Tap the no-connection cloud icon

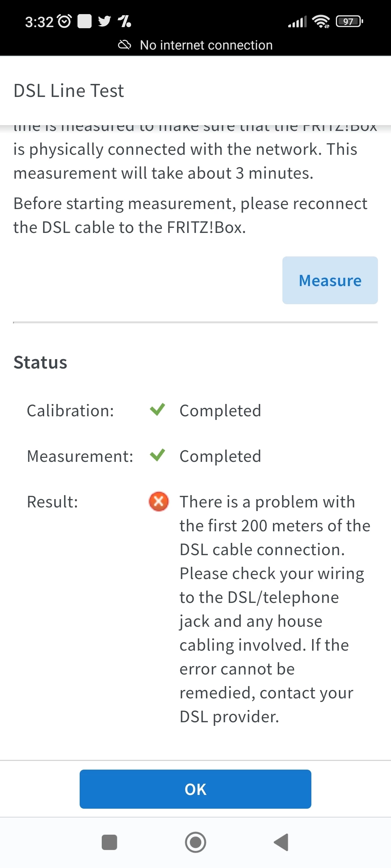pyautogui.click(x=125, y=45)
